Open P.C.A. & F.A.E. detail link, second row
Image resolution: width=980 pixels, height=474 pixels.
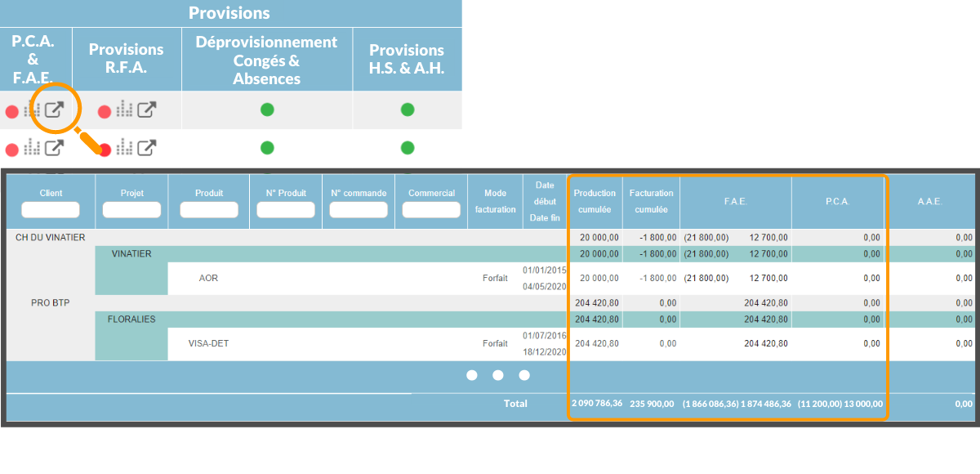[x=54, y=148]
